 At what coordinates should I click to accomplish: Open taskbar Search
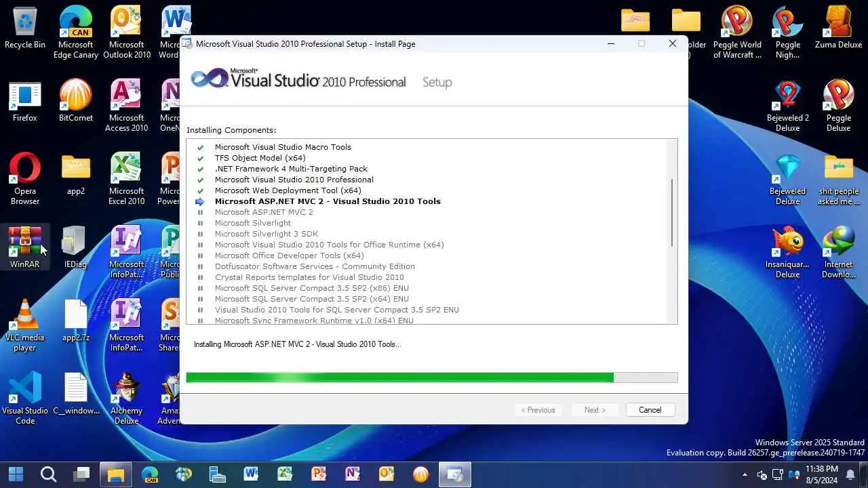pos(48,474)
